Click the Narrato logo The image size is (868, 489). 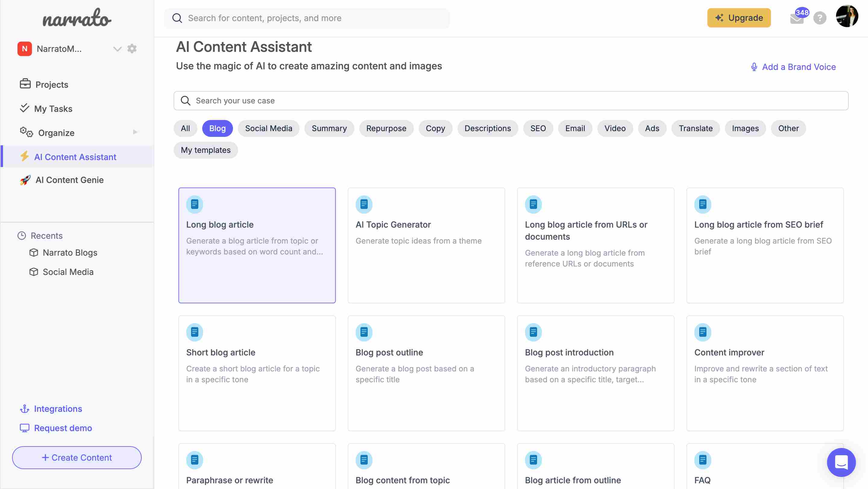[x=77, y=18]
